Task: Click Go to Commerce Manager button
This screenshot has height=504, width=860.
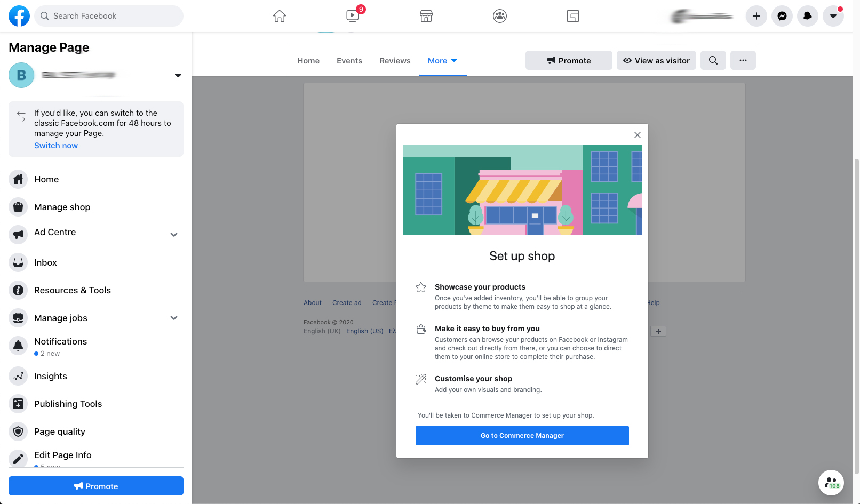Action: pos(522,436)
